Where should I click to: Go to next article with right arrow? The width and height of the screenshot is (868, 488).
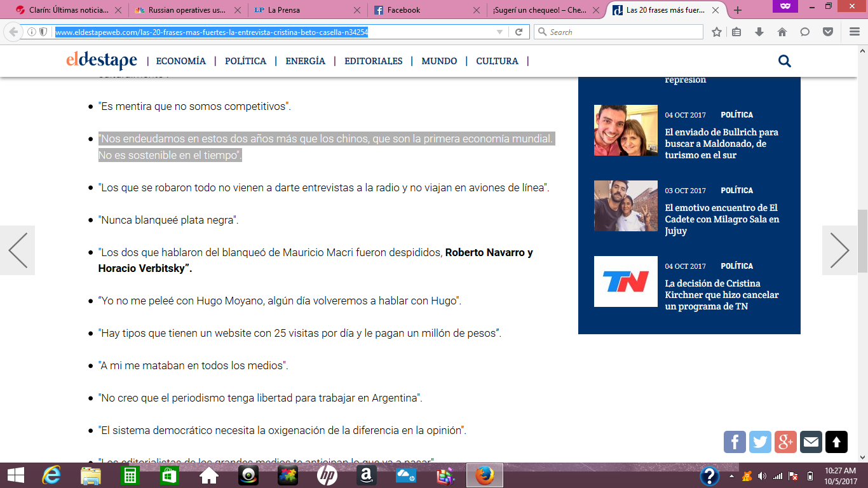[839, 250]
